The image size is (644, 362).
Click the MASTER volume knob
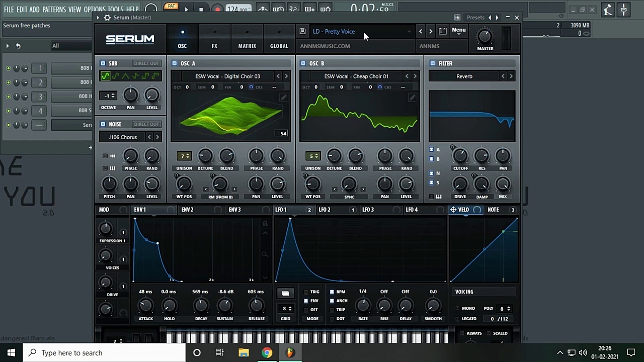tap(485, 36)
